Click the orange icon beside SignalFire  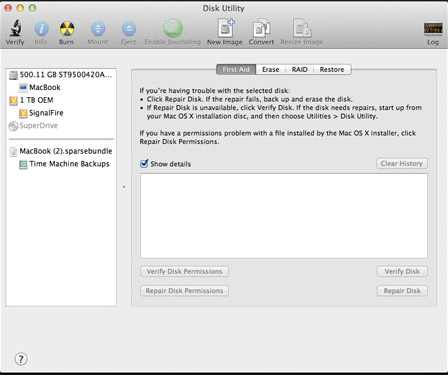point(23,113)
